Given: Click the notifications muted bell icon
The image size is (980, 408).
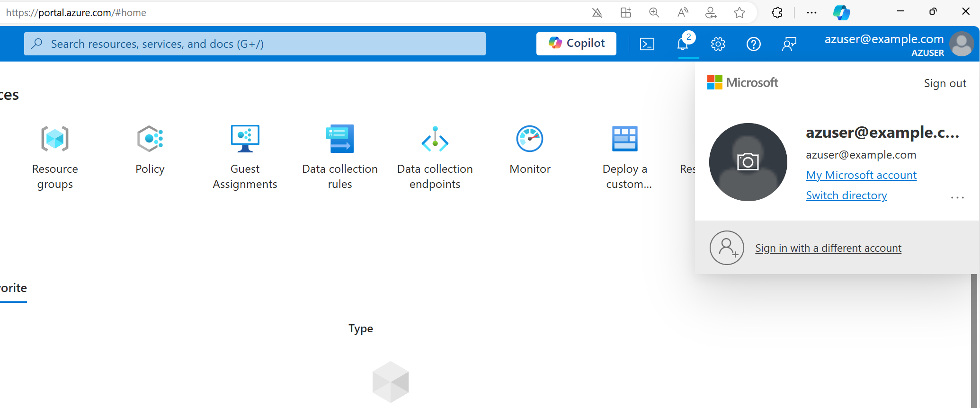Looking at the screenshot, I should point(597,13).
